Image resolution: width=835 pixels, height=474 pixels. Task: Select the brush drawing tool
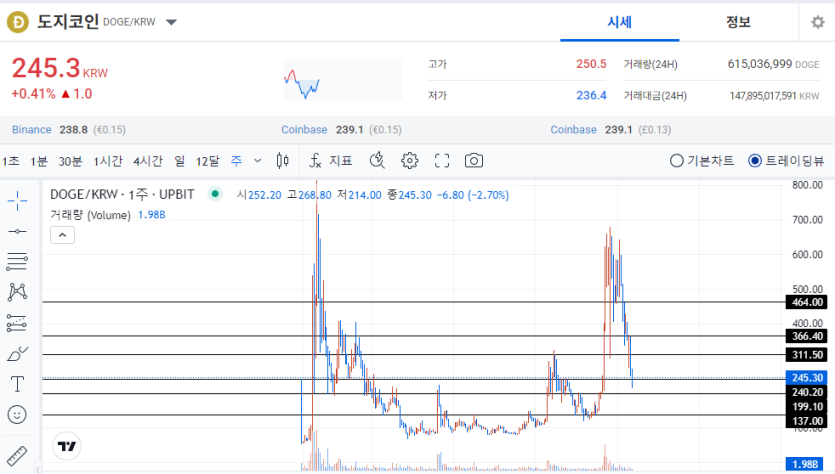pyautogui.click(x=17, y=353)
